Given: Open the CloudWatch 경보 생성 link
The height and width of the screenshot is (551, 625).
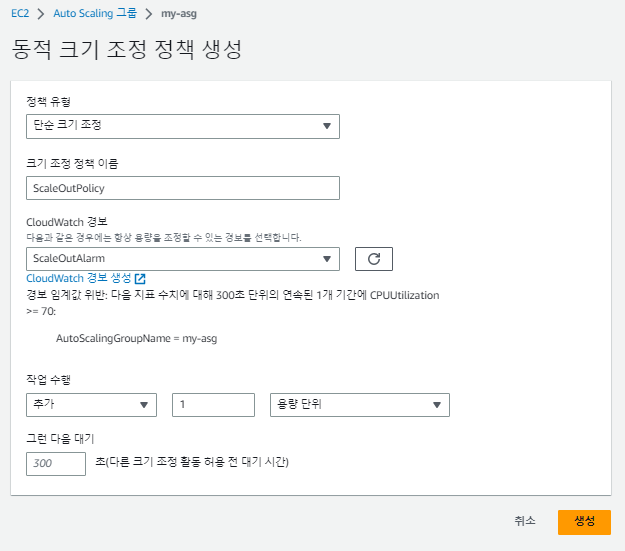Looking at the screenshot, I should [x=86, y=278].
